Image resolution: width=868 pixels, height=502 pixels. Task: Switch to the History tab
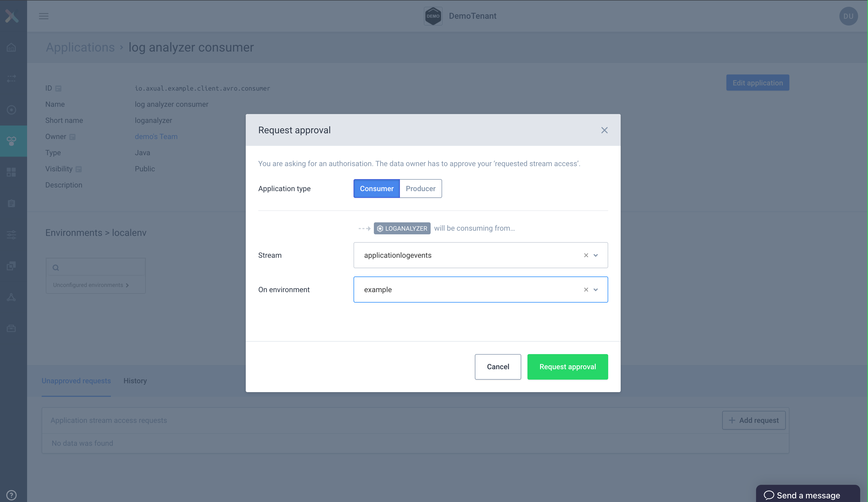tap(135, 381)
